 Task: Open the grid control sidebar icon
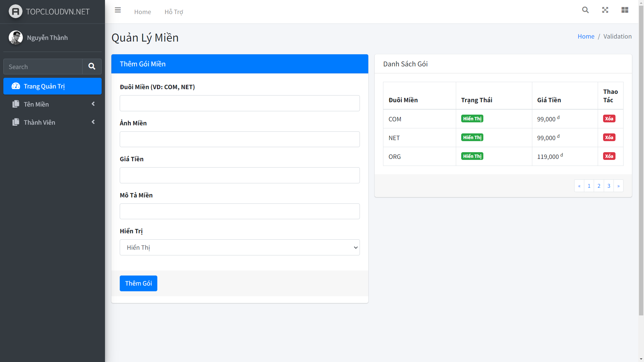(625, 10)
